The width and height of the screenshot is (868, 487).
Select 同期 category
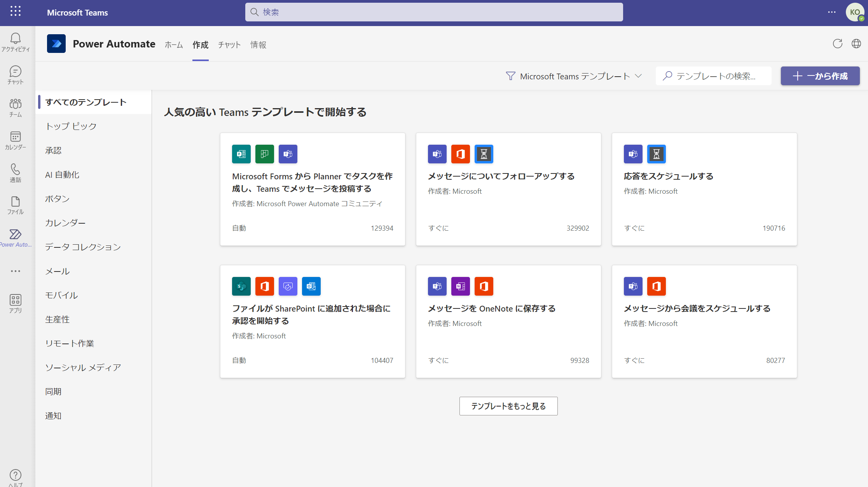pyautogui.click(x=94, y=392)
